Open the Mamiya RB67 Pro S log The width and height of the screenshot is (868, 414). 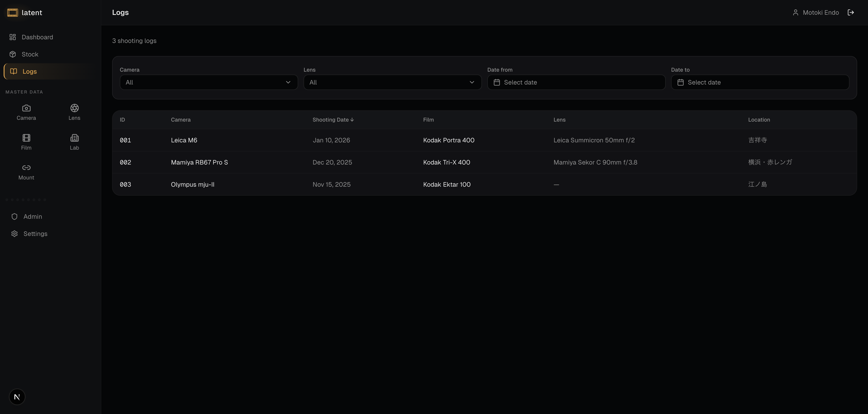(x=199, y=162)
